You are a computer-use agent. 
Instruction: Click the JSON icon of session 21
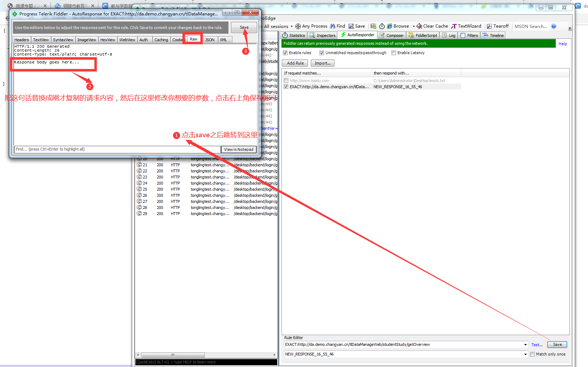tap(139, 165)
